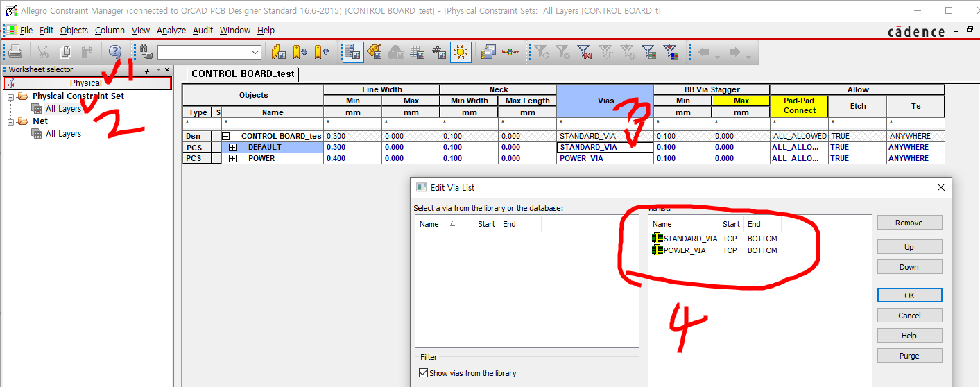Click the Down button to reorder vias
Image resolution: width=980 pixels, height=387 pixels.
click(x=909, y=267)
